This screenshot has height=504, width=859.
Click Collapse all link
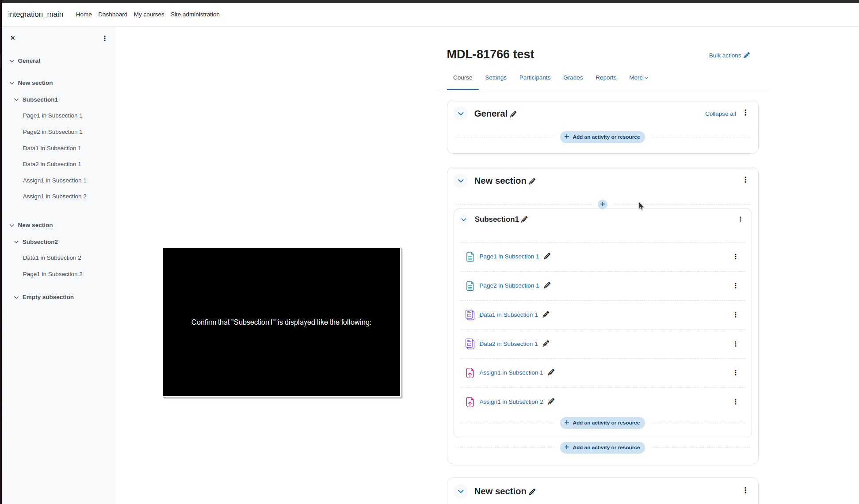(720, 114)
